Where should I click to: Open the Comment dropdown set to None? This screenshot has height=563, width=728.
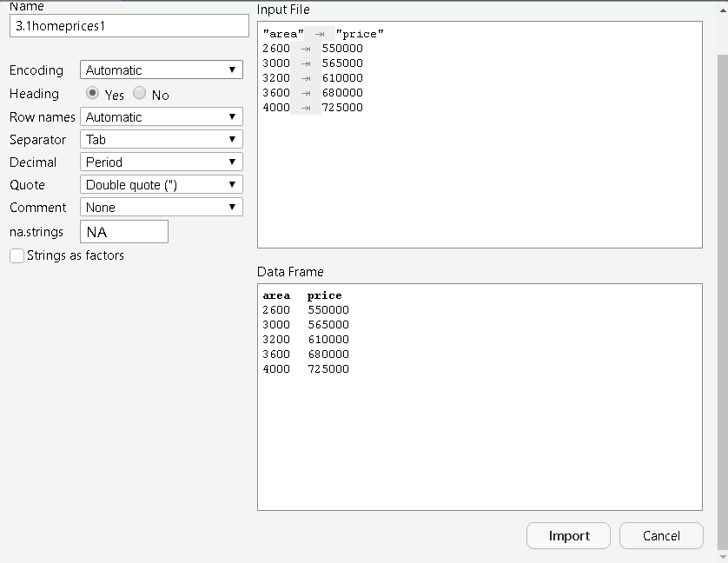tap(161, 207)
